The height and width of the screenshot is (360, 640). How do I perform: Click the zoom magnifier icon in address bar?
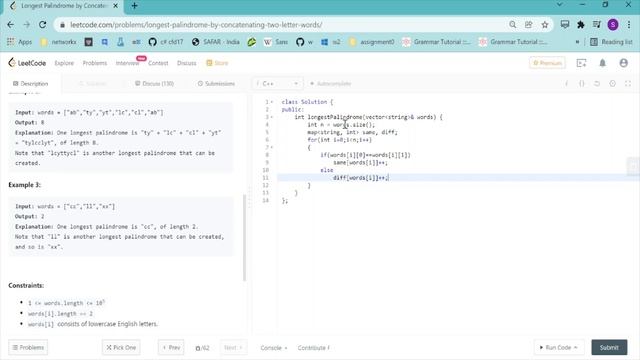[x=512, y=25]
